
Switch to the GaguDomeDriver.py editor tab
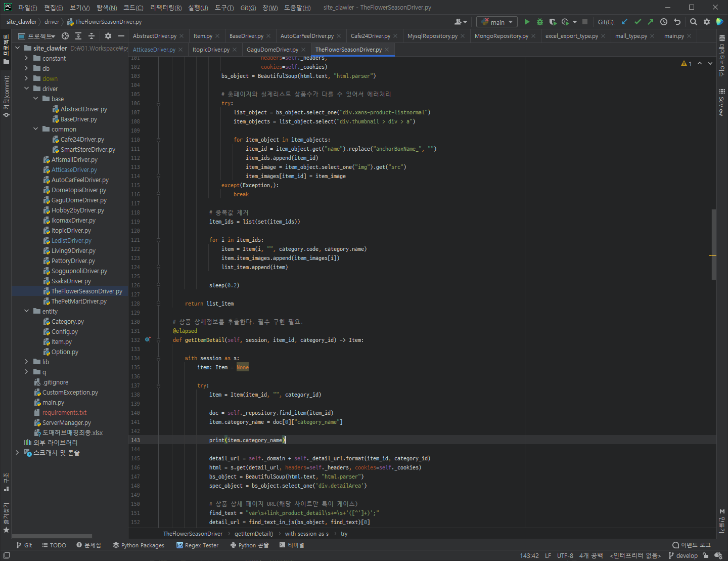coord(272,50)
